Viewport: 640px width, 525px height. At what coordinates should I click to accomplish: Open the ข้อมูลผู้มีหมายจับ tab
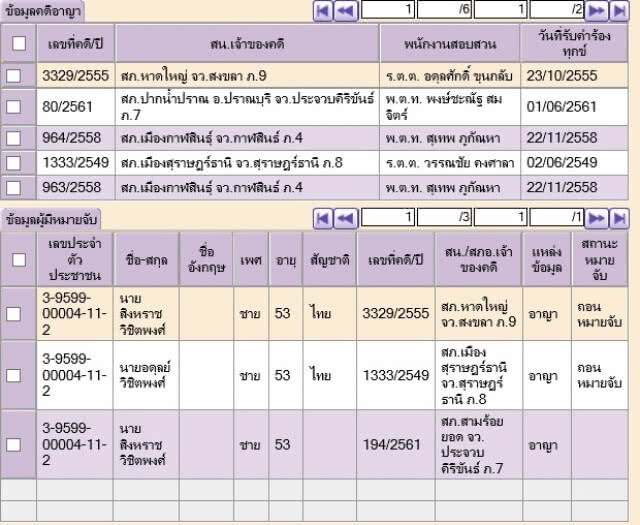pyautogui.click(x=51, y=219)
